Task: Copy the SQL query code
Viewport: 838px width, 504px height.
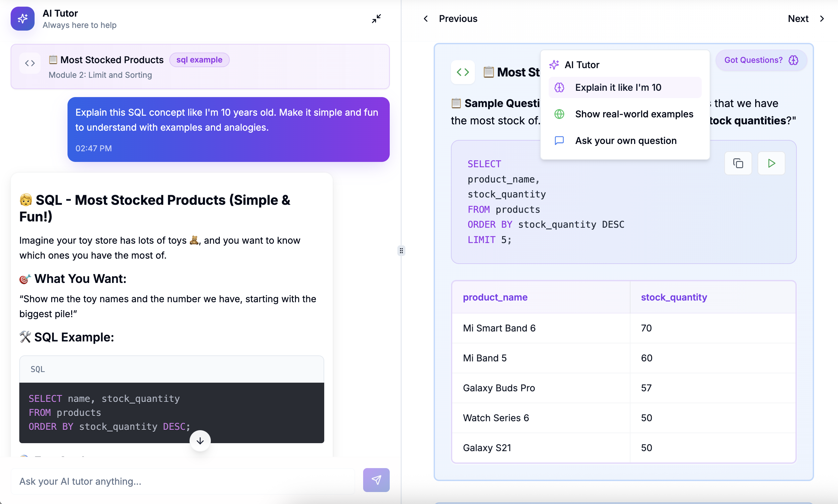Action: point(738,163)
